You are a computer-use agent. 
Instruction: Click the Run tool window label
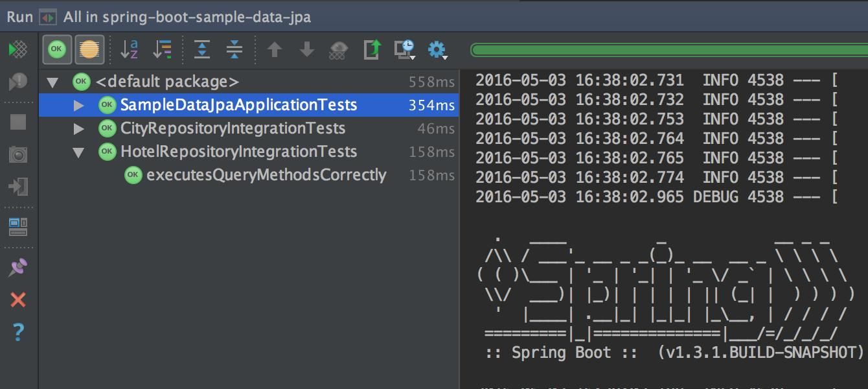[19, 18]
